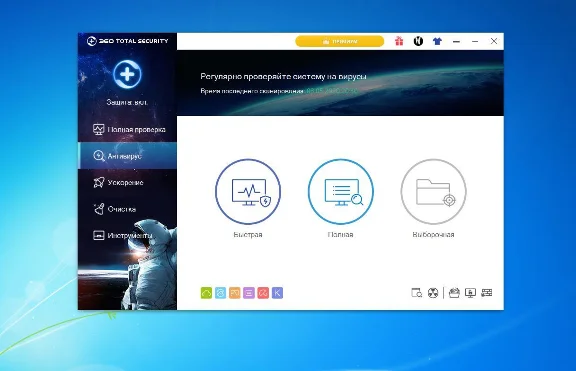Viewport: 576px width, 371px height.
Task: Click the purple engine icon
Action: point(249,293)
